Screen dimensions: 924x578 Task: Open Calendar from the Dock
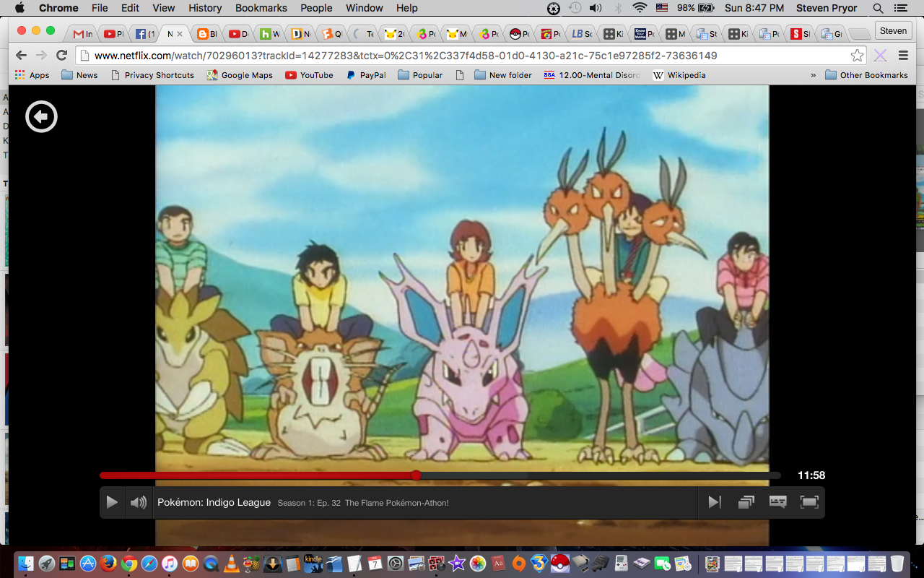(375, 564)
